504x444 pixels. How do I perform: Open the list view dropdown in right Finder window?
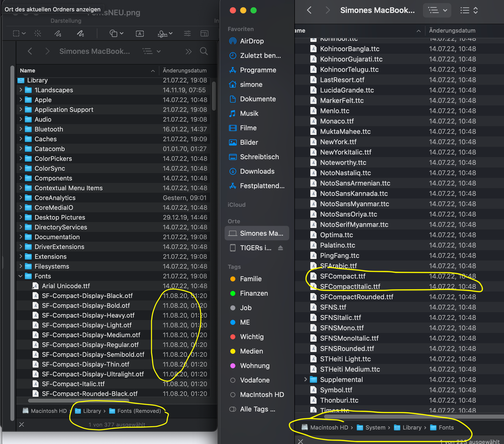click(x=437, y=10)
